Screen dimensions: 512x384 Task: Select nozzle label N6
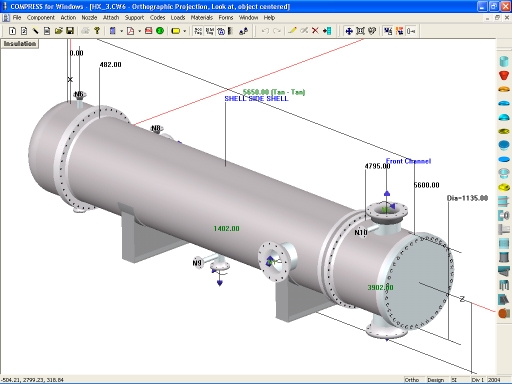pyautogui.click(x=78, y=94)
